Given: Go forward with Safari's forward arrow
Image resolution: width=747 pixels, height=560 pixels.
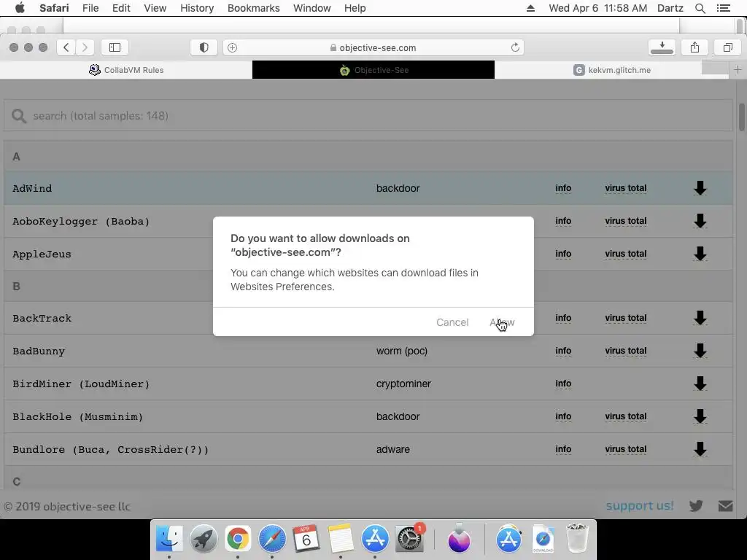Looking at the screenshot, I should tap(85, 47).
